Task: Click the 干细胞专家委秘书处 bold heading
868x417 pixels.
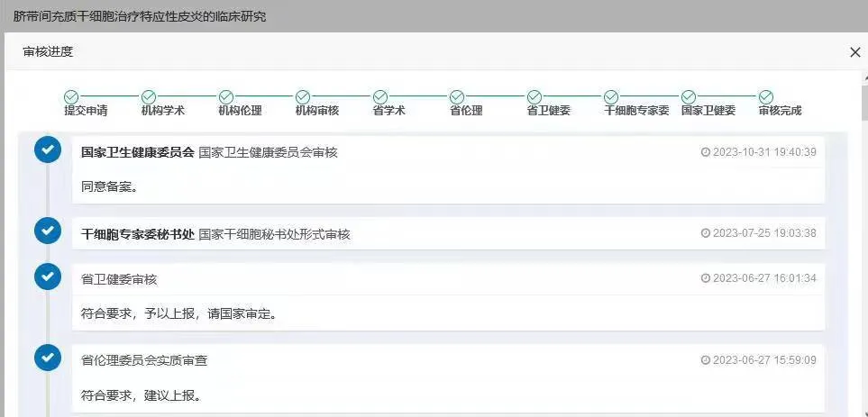Action: pos(138,234)
